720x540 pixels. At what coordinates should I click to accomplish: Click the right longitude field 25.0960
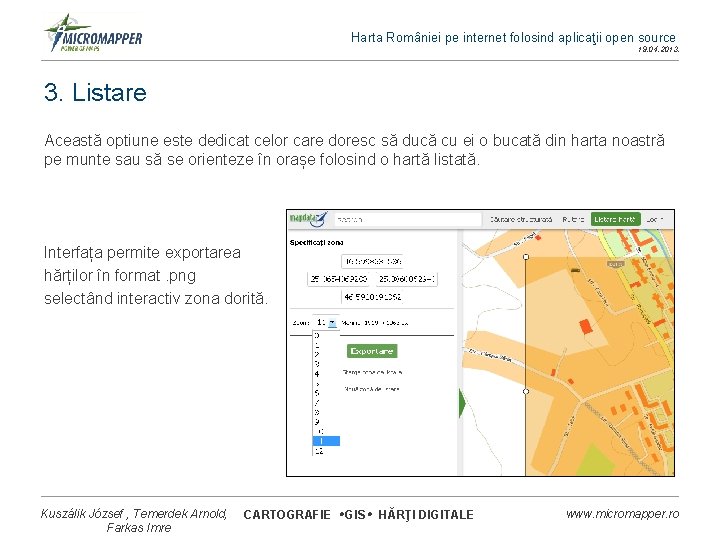point(406,279)
